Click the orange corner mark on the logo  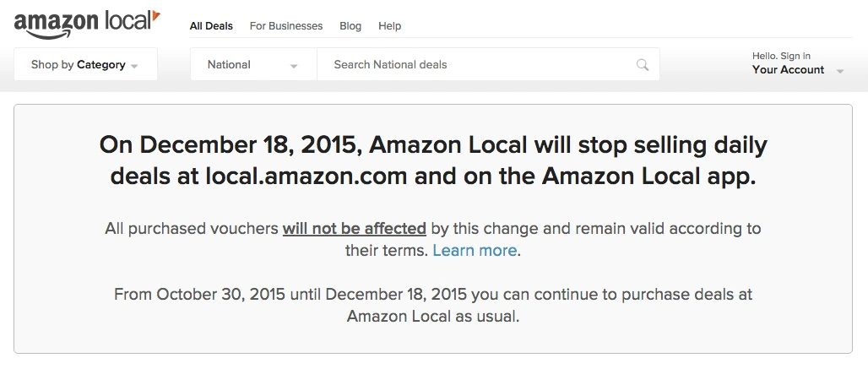pyautogui.click(x=155, y=15)
